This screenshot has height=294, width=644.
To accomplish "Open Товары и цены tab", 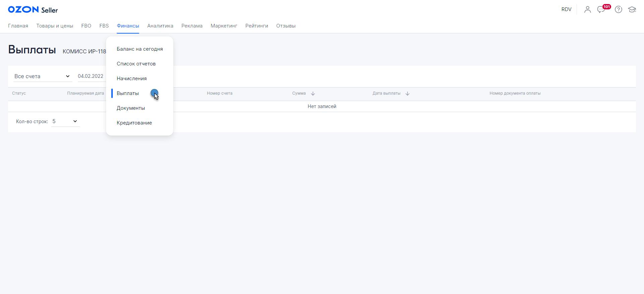I will point(55,26).
